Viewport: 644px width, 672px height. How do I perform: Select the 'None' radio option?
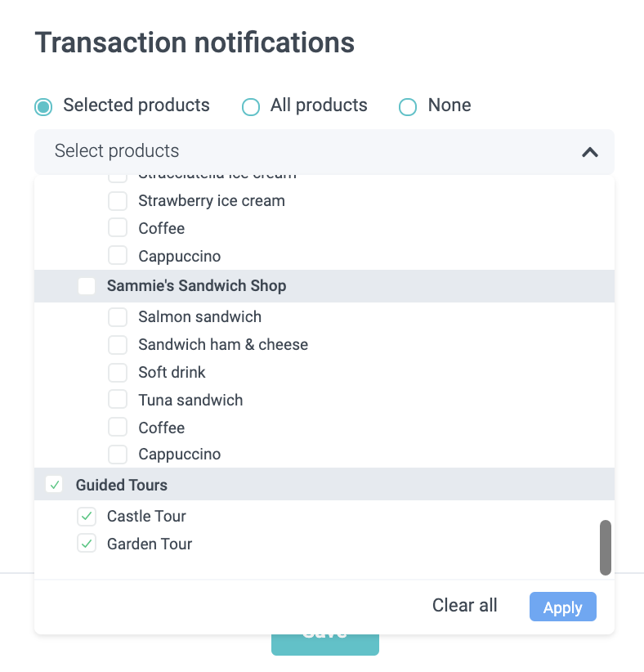[408, 106]
